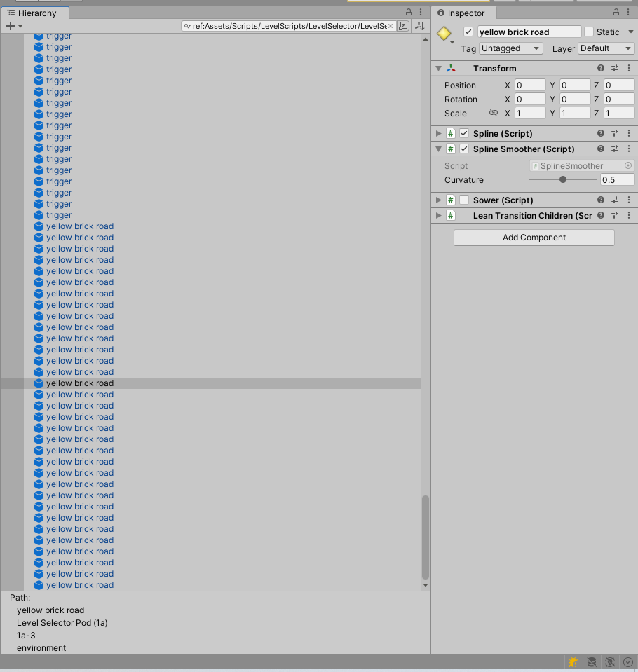Click the Scale Z value field
This screenshot has height=672, width=638.
tap(619, 113)
